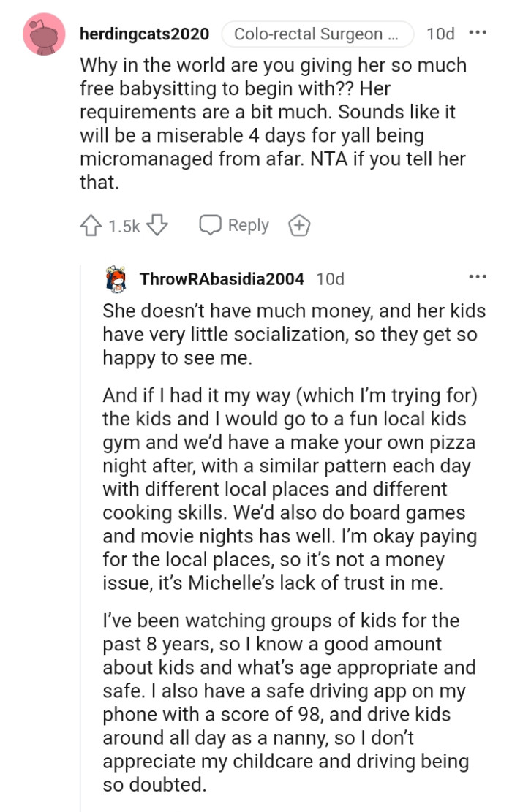
Task: Open ThrowRAbasidia2004's profile via username
Action: (x=222, y=278)
